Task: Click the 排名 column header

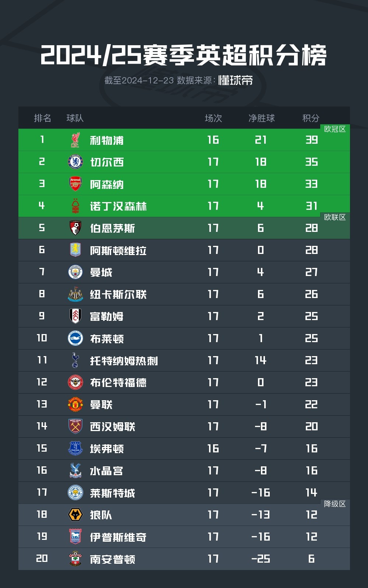Action: (42, 118)
